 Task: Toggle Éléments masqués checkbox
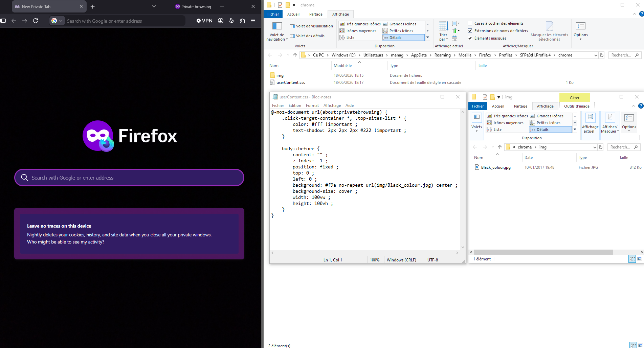pos(470,38)
